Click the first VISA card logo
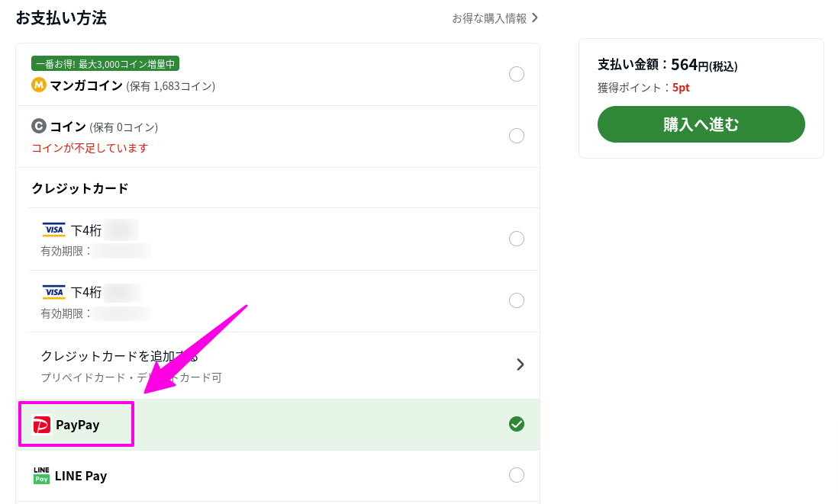Viewport: 838px width, 504px height. tap(53, 230)
